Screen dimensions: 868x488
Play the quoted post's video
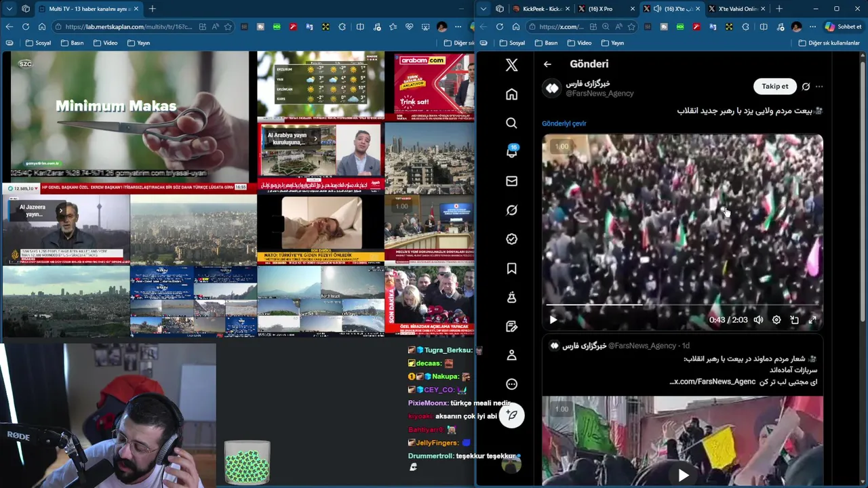point(683,475)
